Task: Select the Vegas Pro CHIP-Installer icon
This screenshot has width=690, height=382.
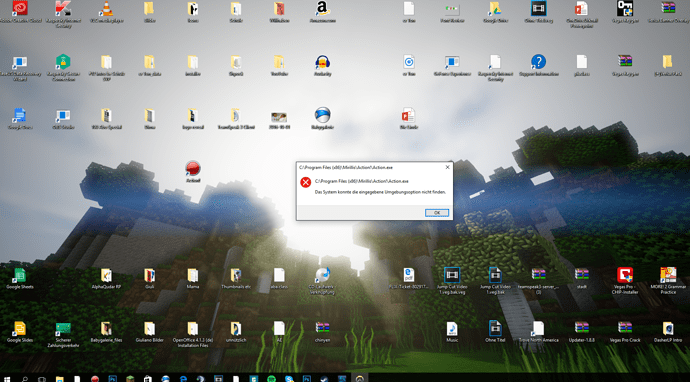Action: pos(625,281)
